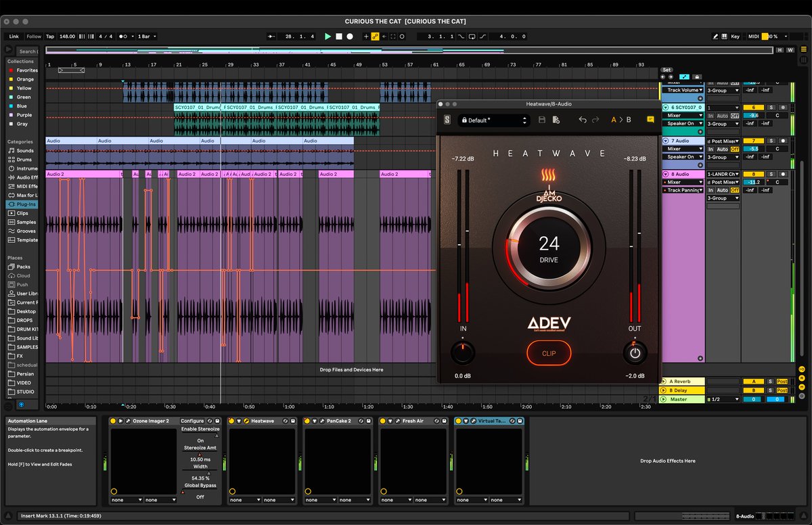Open the DROPS folder in Places
The width and height of the screenshot is (812, 525).
coord(22,320)
